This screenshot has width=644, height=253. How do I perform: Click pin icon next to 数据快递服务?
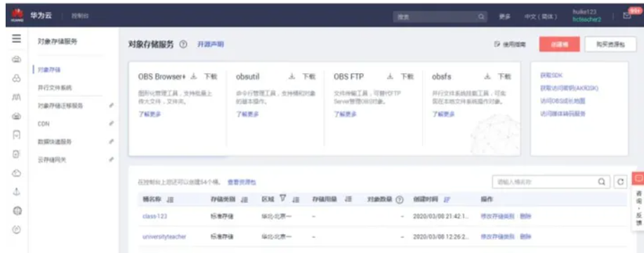pos(111,141)
